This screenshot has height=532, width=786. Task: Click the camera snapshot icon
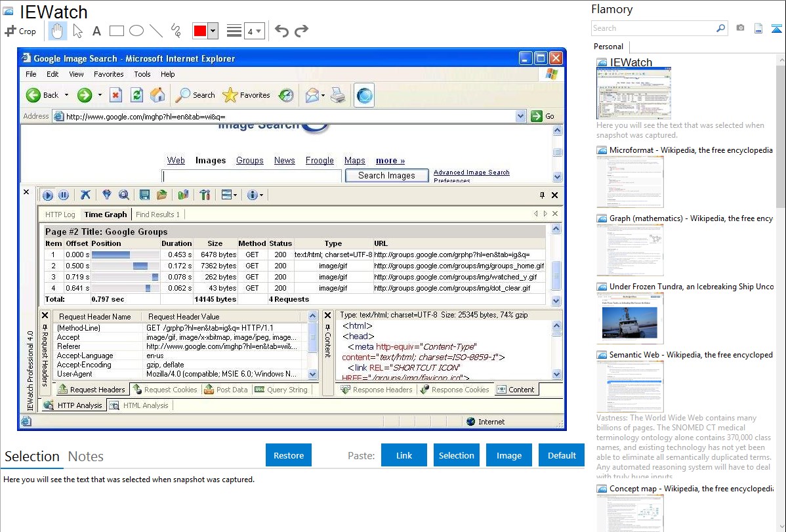(740, 28)
